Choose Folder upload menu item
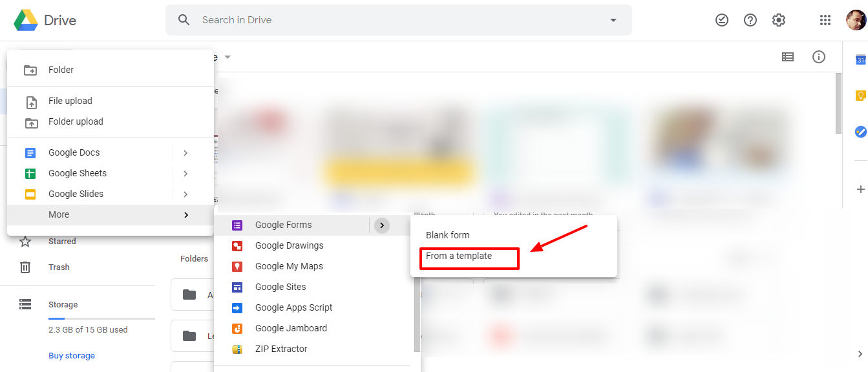The image size is (868, 372). [x=111, y=121]
